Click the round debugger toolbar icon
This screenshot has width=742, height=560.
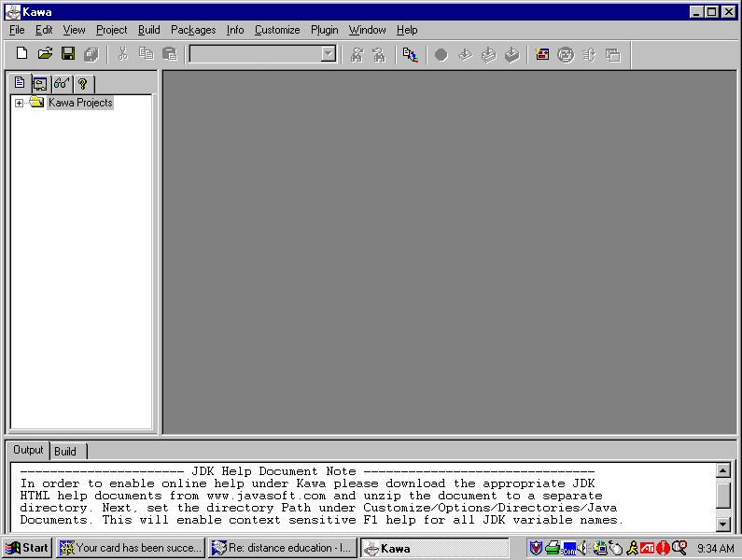[x=566, y=55]
